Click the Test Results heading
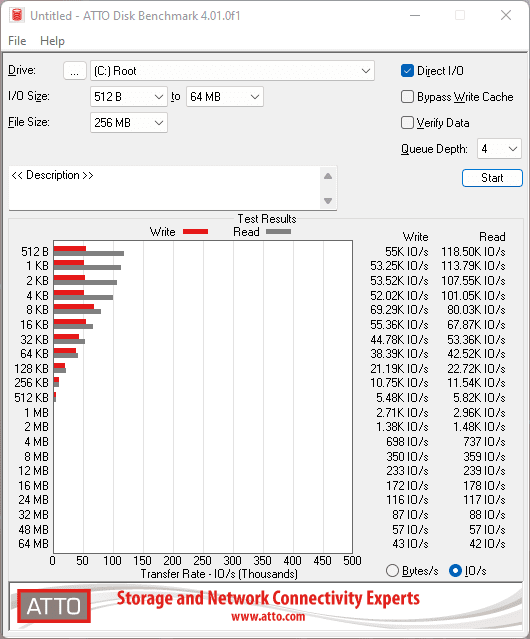The image size is (530, 639). pos(267,219)
